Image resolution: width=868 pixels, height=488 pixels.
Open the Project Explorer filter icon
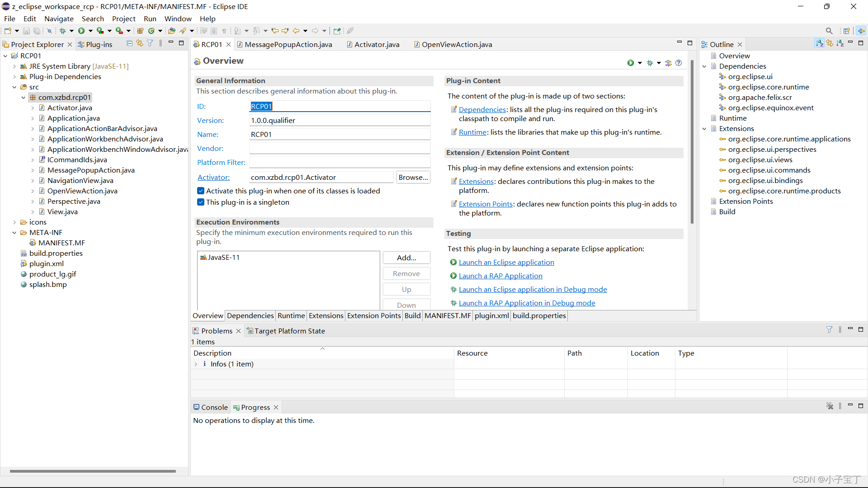(150, 43)
